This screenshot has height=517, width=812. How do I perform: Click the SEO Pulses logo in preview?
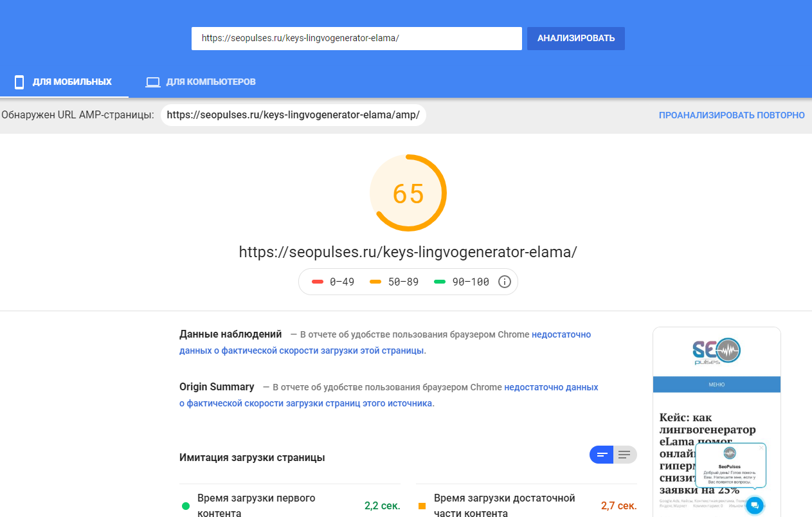[x=717, y=352]
